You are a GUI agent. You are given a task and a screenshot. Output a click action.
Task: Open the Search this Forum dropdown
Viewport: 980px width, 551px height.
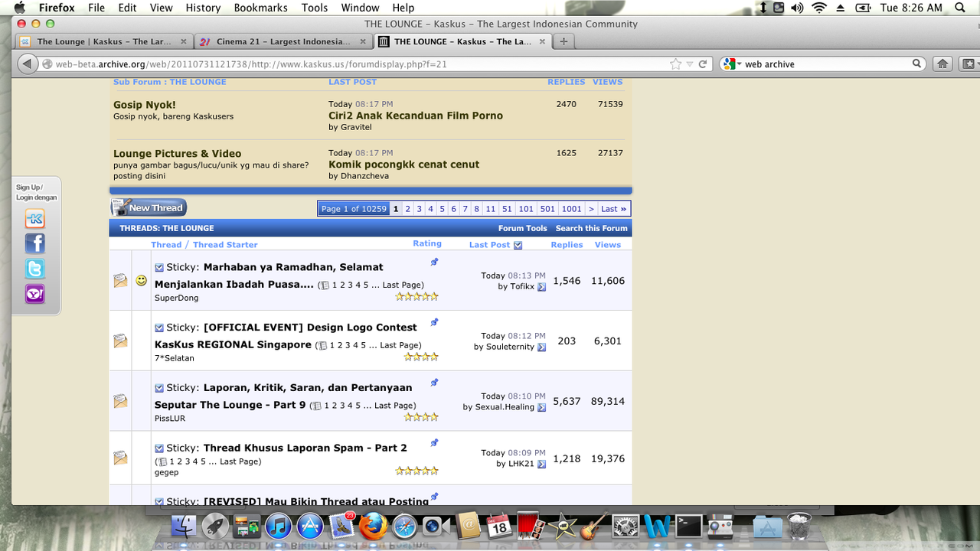click(x=591, y=228)
